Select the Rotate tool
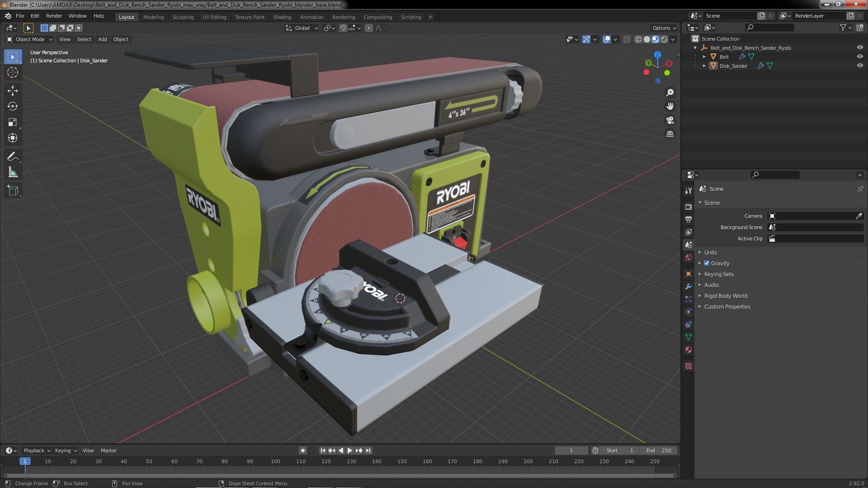 (13, 107)
